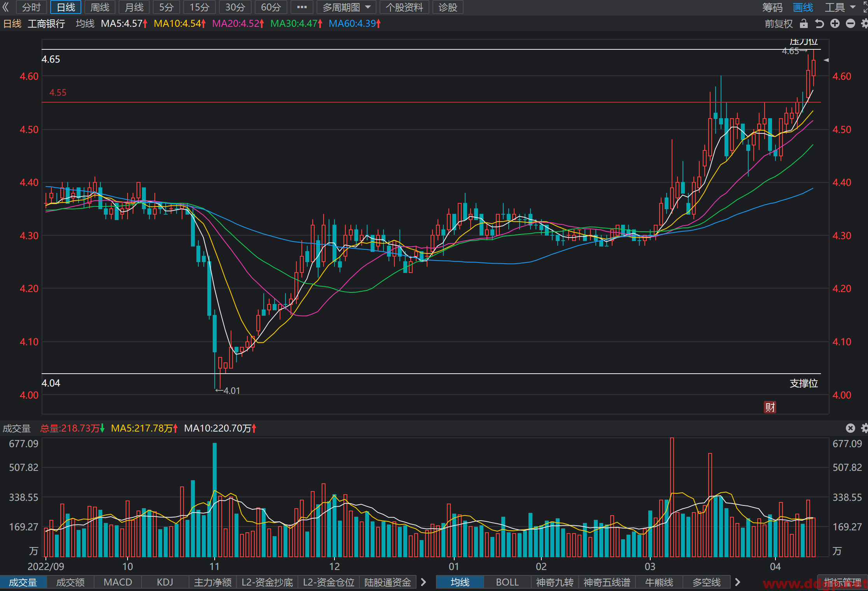Click the back double-chevron icon at top left
Image resolution: width=868 pixels, height=591 pixels.
(5, 7)
